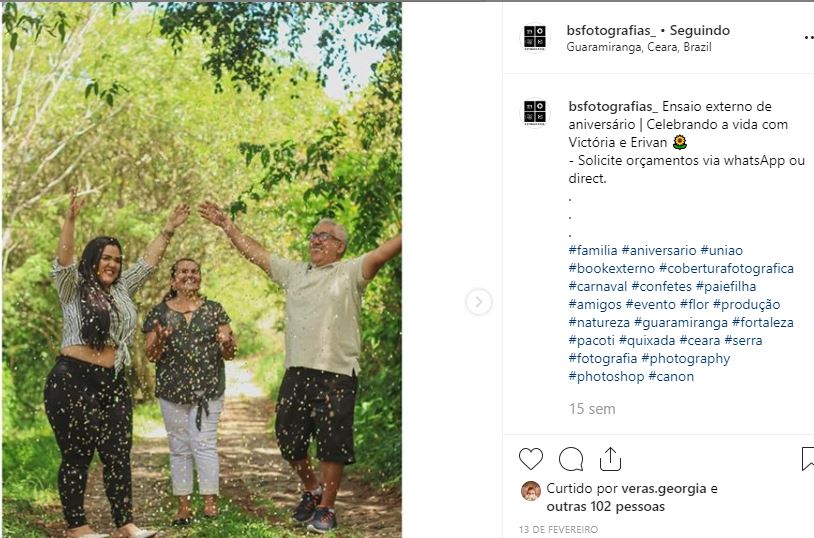The height and width of the screenshot is (538, 814).
Task: View outras 102 pessoas likes list
Action: [x=605, y=506]
